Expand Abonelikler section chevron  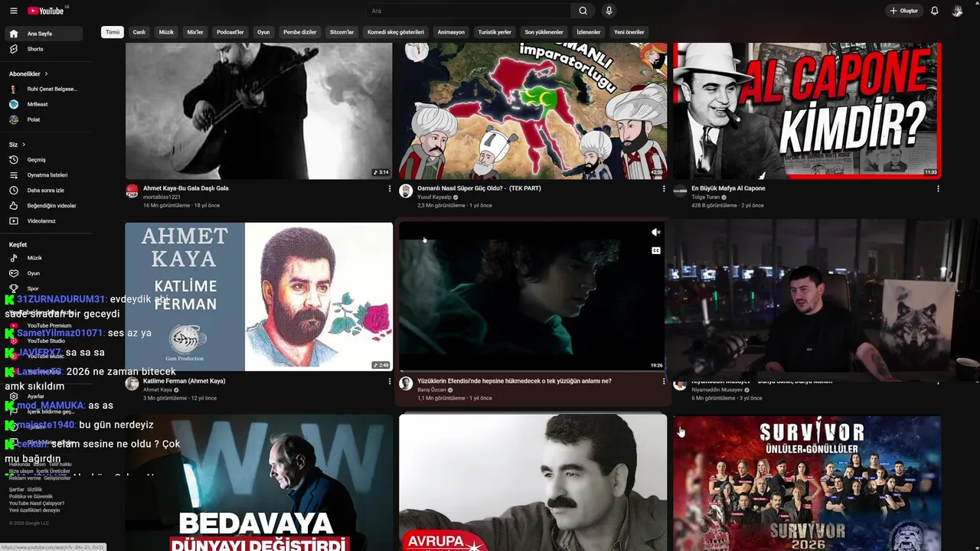click(x=46, y=74)
